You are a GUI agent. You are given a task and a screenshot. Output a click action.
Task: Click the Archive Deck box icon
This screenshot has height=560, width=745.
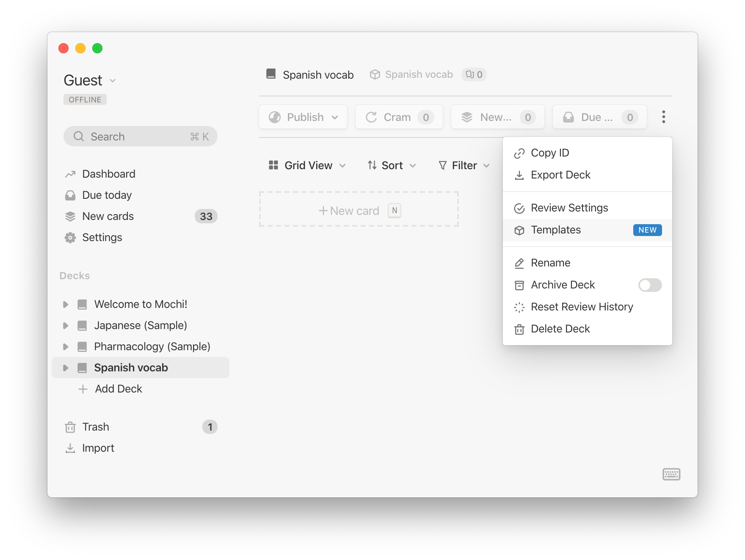tap(519, 285)
